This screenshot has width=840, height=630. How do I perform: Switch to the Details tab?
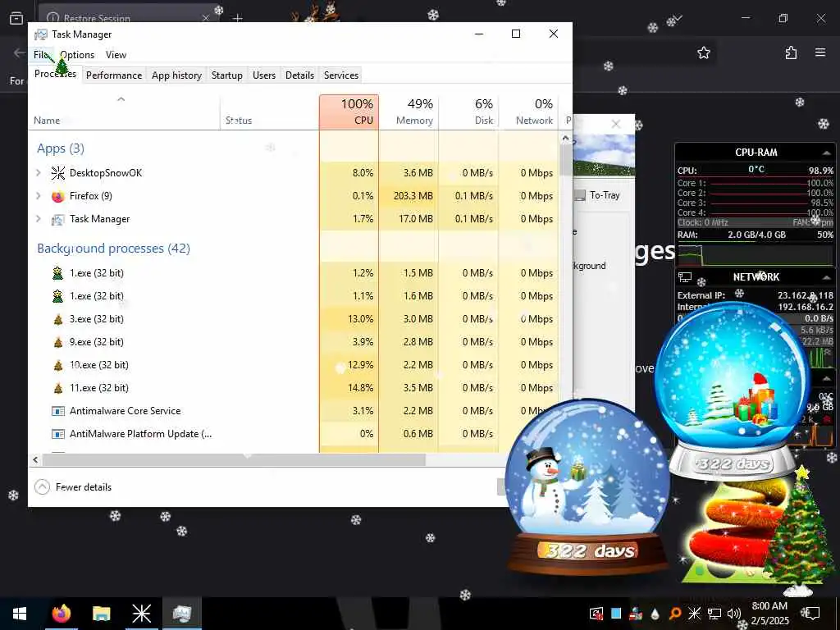[299, 75]
